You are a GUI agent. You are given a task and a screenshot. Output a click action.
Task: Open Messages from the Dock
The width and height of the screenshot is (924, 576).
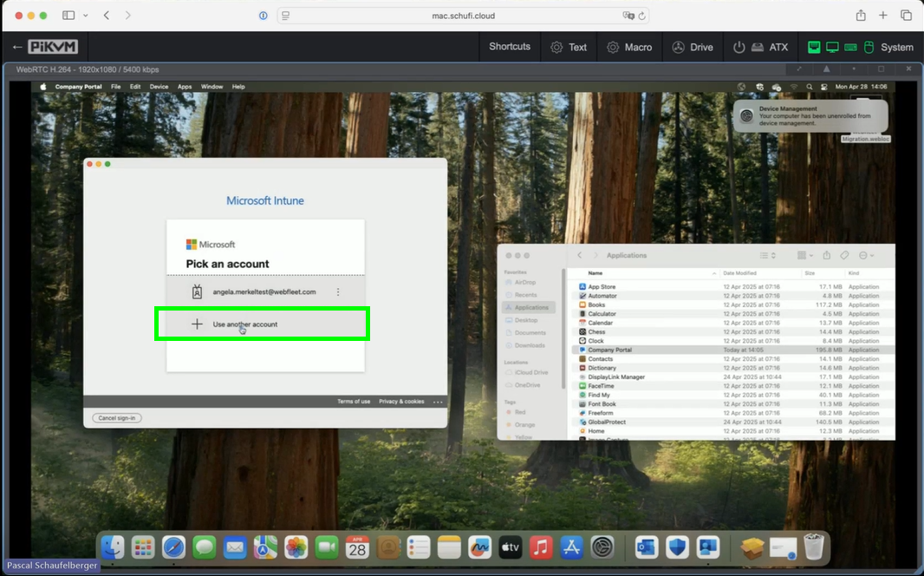(204, 547)
